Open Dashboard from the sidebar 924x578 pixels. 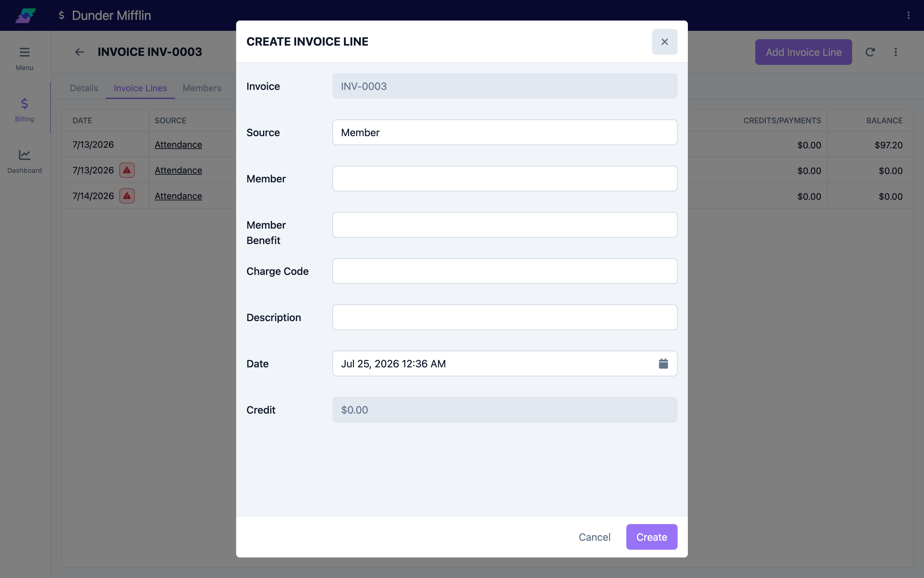point(24,161)
